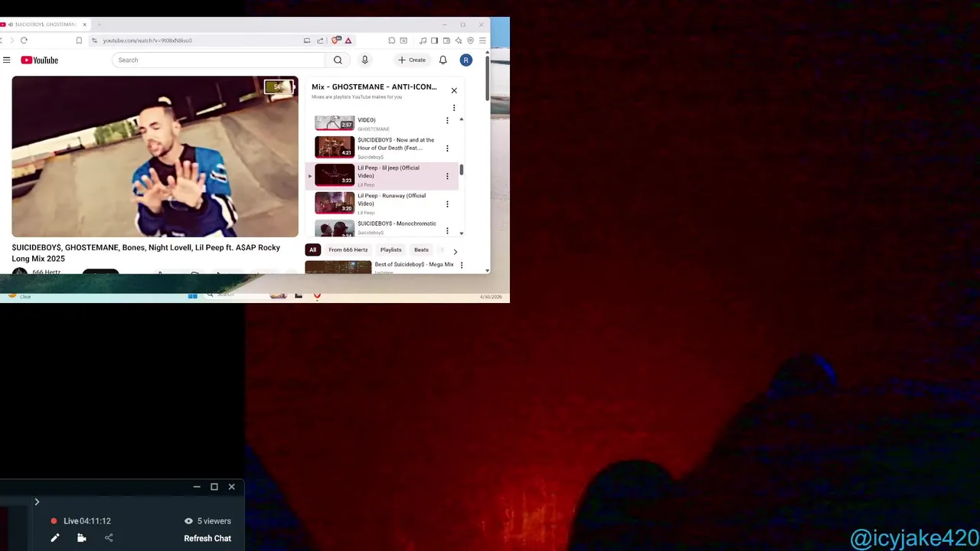
Task: Open Best of $uicideboy$ Mega Mix video
Action: coord(414,264)
